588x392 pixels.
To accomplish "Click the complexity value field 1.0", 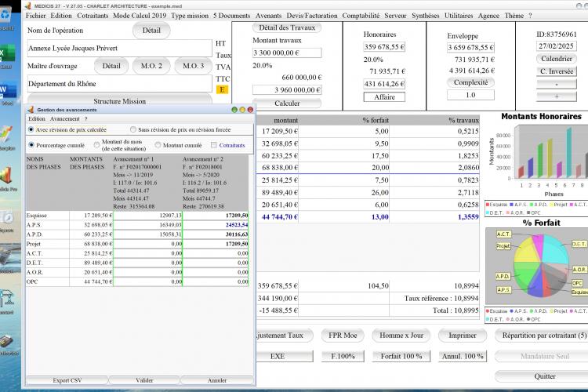I will pos(470,95).
